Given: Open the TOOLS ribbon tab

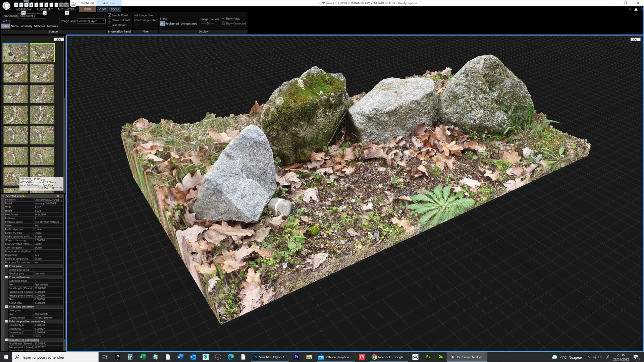Looking at the screenshot, I should tap(115, 9).
